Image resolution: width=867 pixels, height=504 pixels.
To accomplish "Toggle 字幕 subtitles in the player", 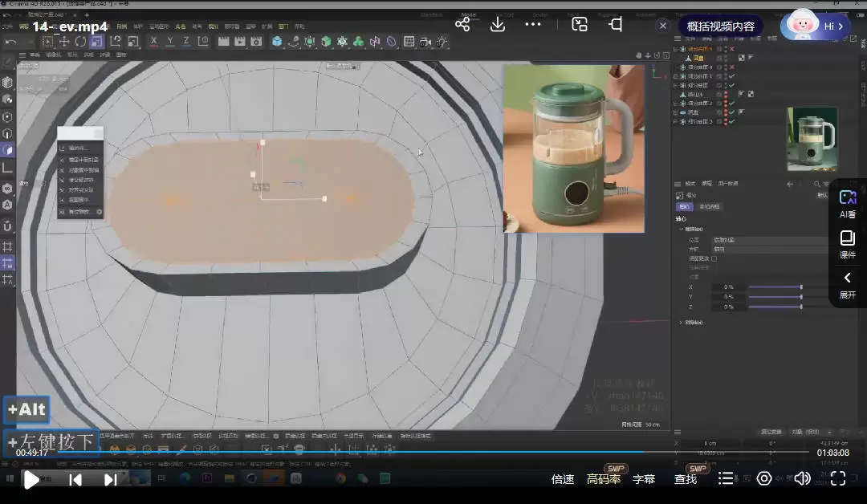I will click(644, 479).
